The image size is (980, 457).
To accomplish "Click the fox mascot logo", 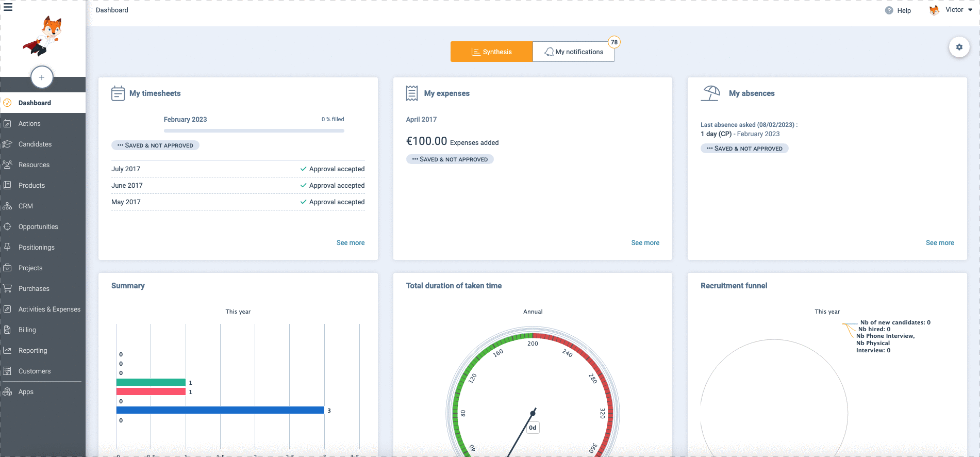I will (43, 36).
